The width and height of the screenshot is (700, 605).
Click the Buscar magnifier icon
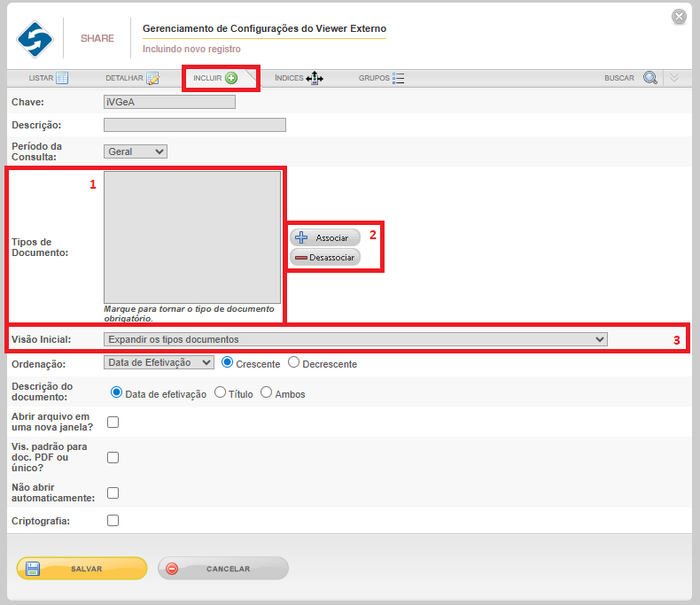pos(649,78)
